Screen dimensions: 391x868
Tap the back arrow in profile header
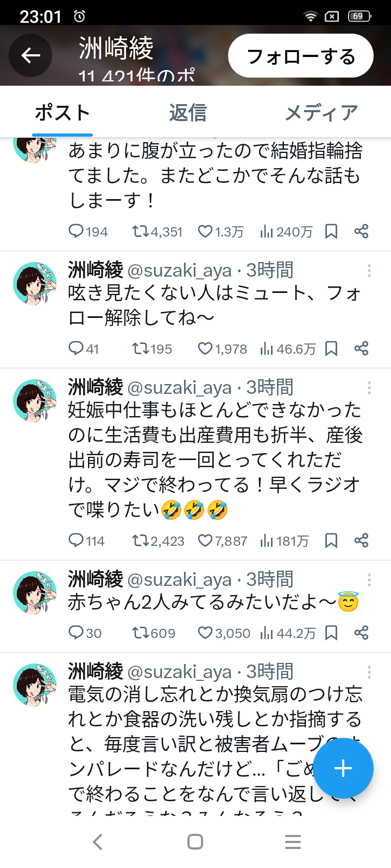pos(30,55)
